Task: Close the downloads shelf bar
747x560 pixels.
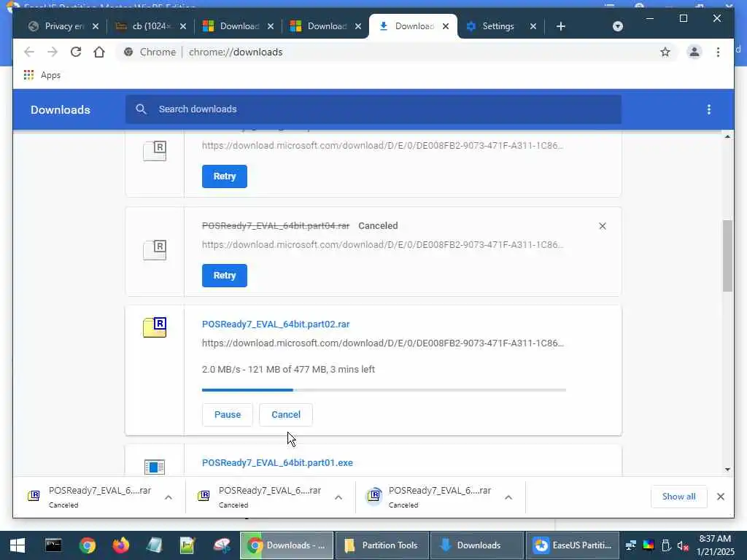Action: click(x=720, y=497)
